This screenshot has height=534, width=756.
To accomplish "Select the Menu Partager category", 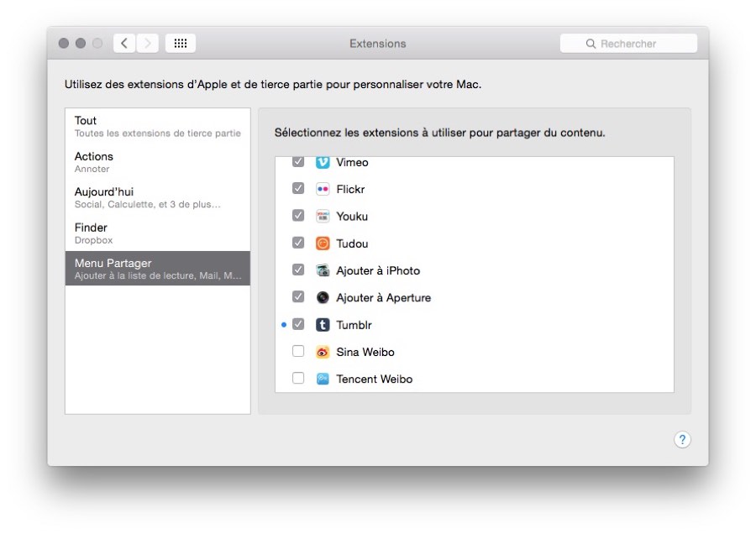I will click(x=158, y=269).
